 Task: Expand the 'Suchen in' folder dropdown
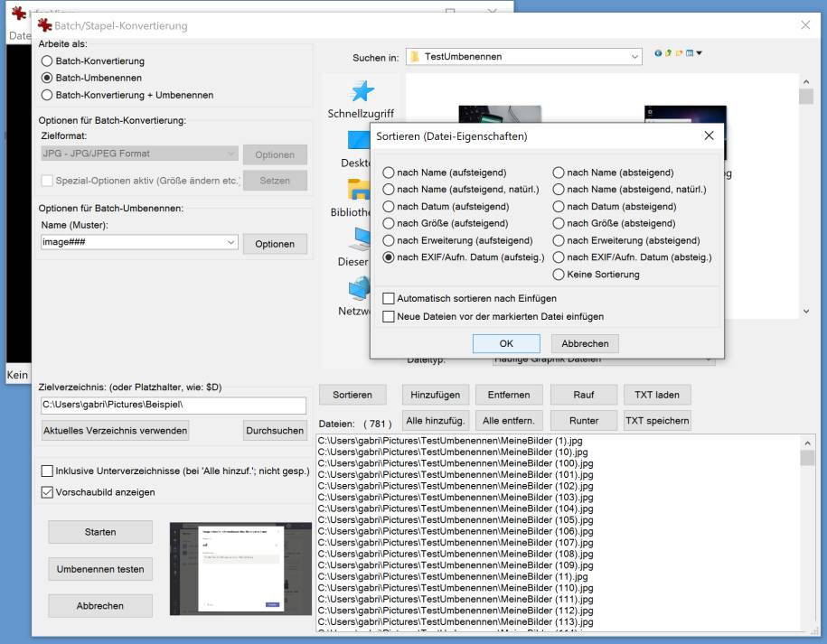pos(634,57)
